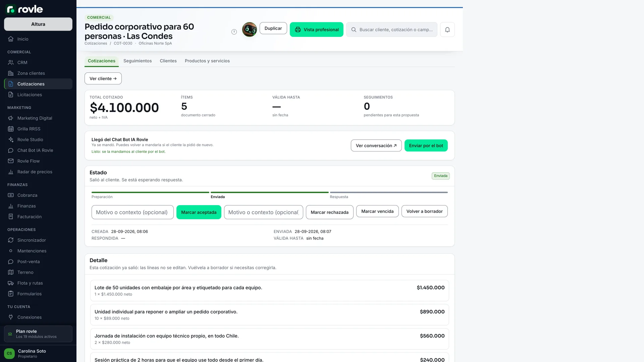
Task: Click the Marcar aceptada button
Action: (199, 212)
